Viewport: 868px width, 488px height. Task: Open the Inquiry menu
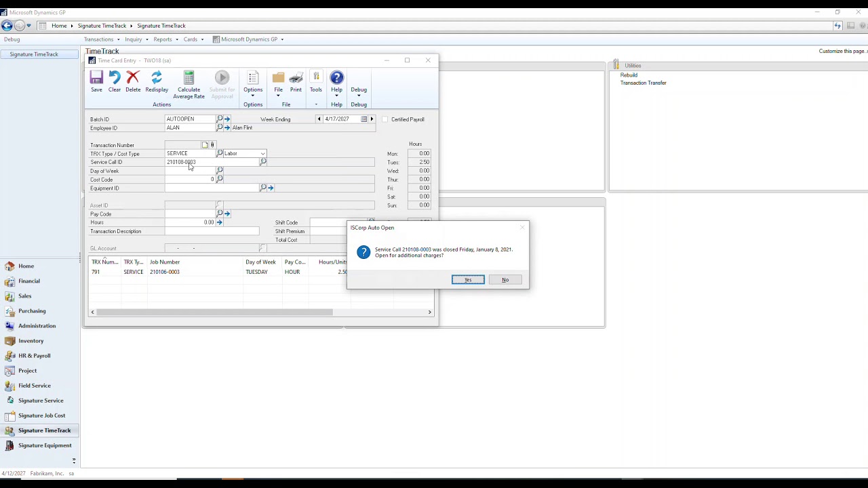point(136,39)
